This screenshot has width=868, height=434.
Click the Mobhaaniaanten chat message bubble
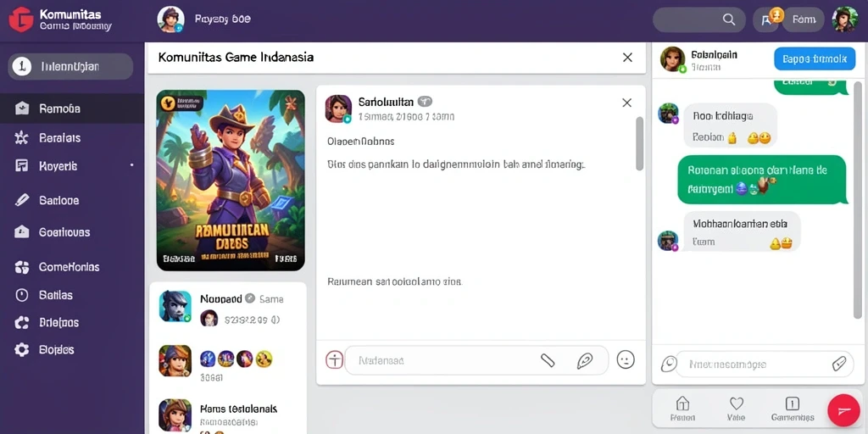pos(742,232)
